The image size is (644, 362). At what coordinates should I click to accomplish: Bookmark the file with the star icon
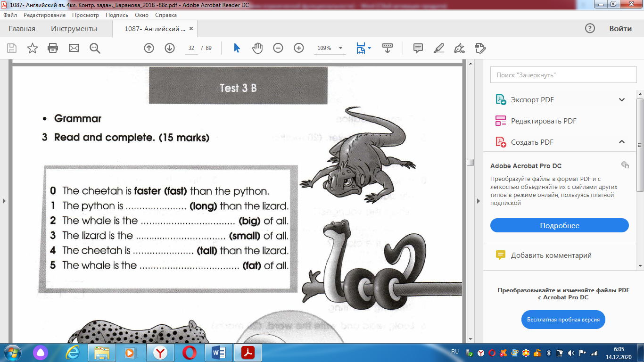pyautogui.click(x=33, y=48)
